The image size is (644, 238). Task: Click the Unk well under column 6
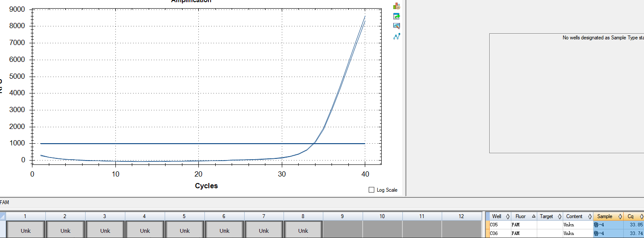tap(224, 230)
